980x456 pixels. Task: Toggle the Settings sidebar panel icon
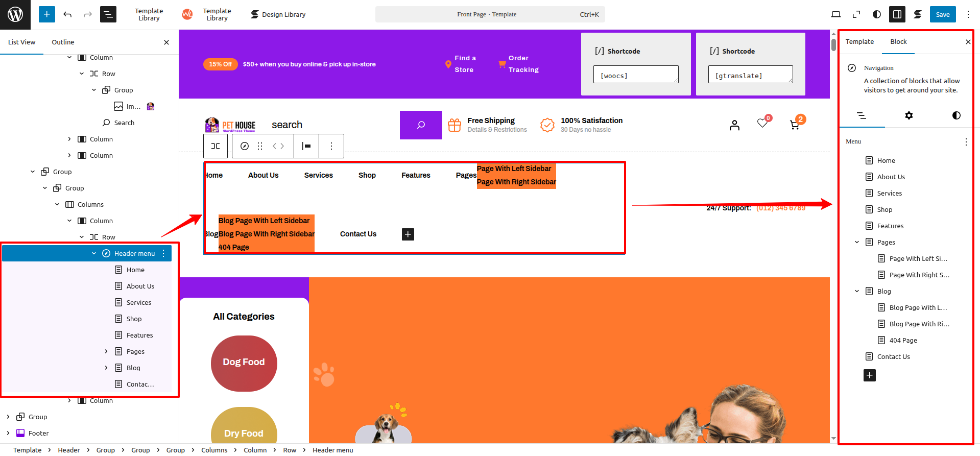pyautogui.click(x=897, y=14)
